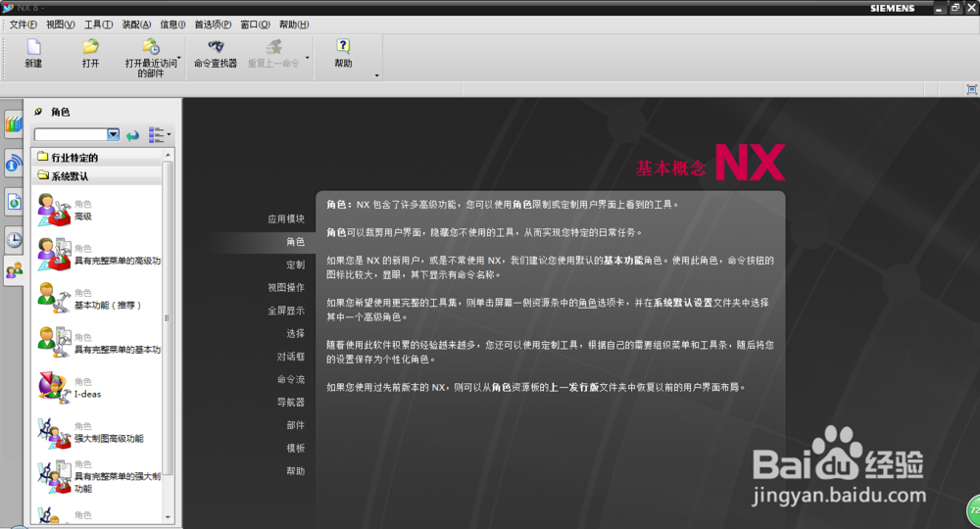Open the library books sidebar tab icon
This screenshot has height=529, width=980.
[x=13, y=123]
